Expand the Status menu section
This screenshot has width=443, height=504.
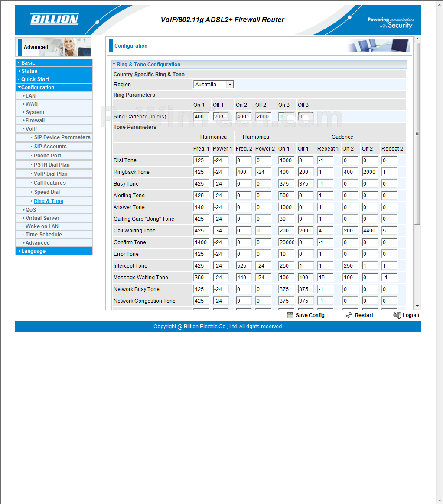19,71
